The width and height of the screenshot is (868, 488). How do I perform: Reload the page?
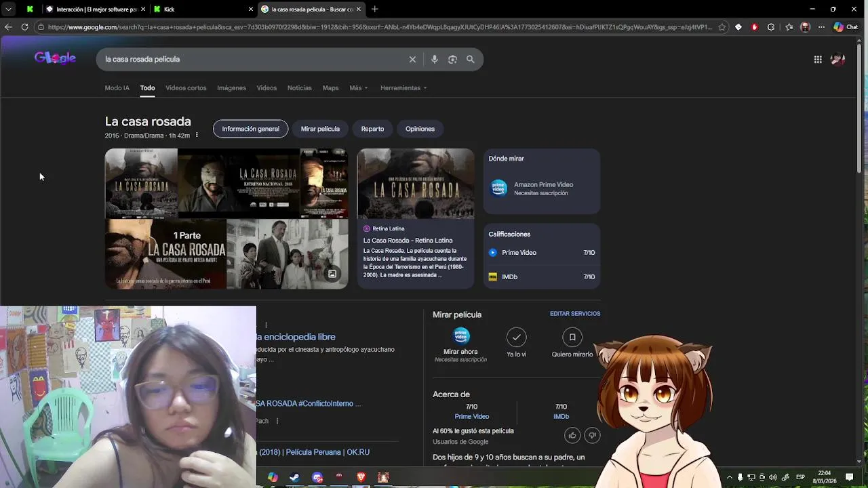[24, 27]
